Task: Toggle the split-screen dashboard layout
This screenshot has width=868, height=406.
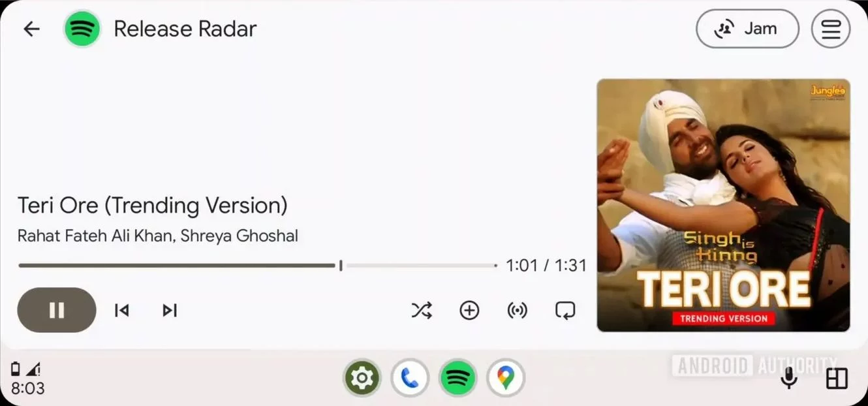Action: (837, 379)
